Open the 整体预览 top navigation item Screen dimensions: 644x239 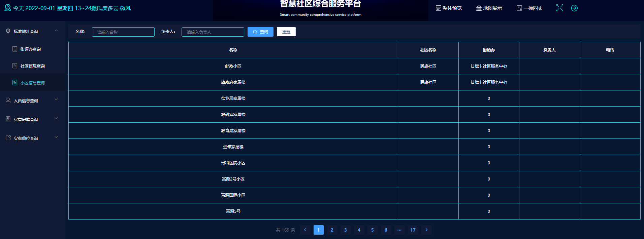pos(449,8)
